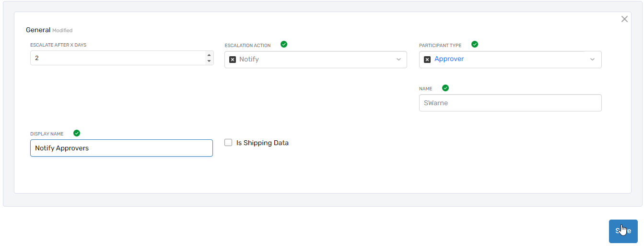
Task: Click the green checkmark beside Escalation Action
Action: 284,44
